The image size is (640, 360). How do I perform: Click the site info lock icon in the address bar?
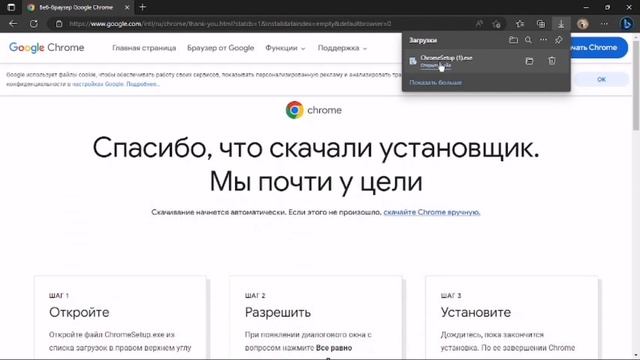click(x=59, y=24)
